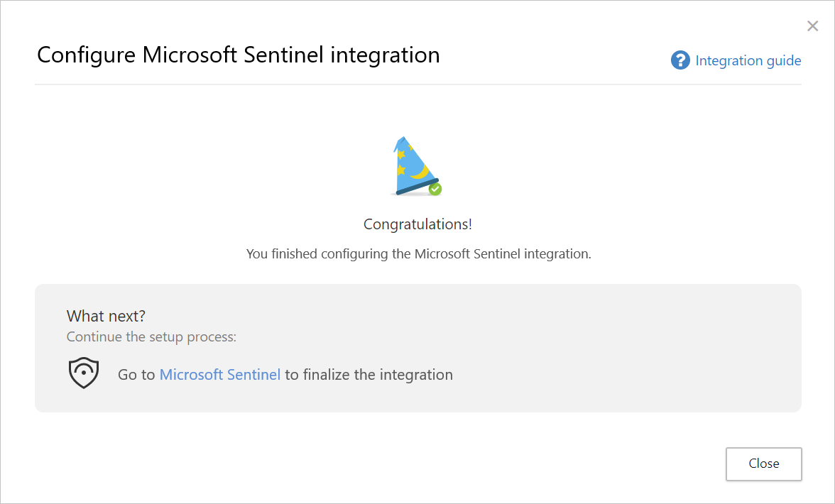Click the Congratulations heading
This screenshot has width=835, height=504.
coord(417,224)
